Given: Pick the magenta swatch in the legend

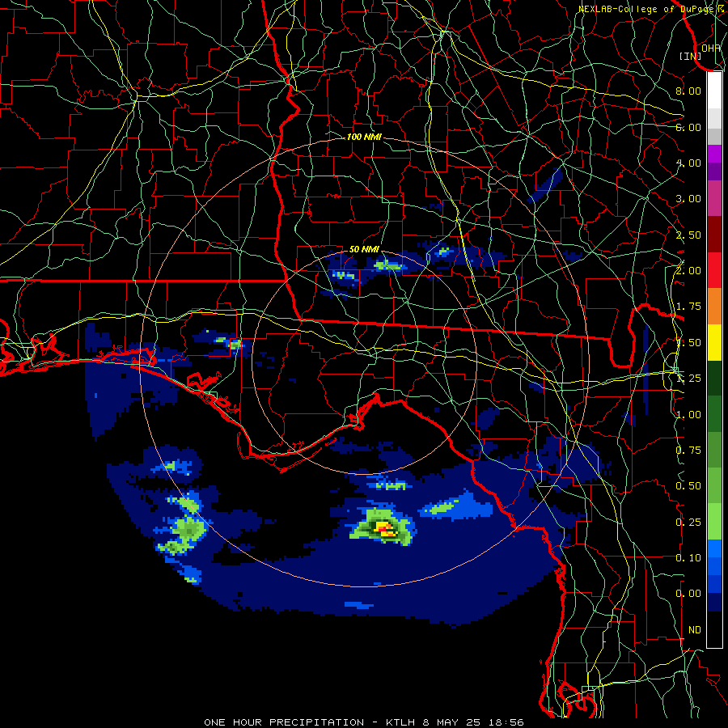Looking at the screenshot, I should coord(714,153).
